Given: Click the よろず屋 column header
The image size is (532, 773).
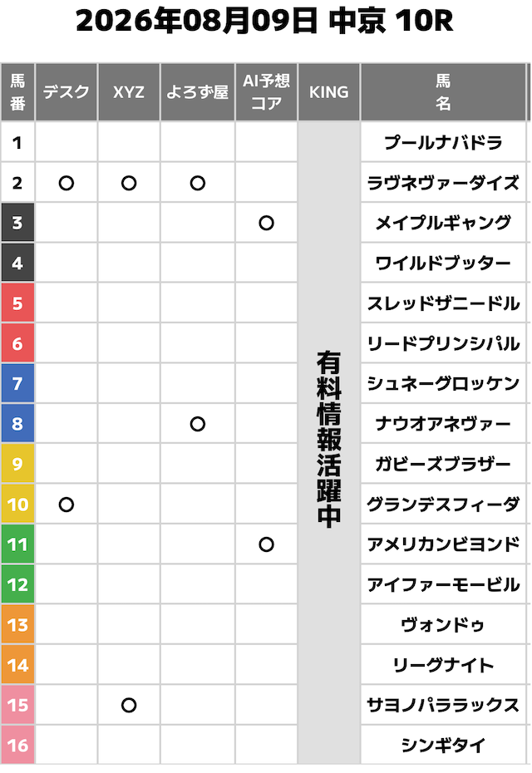Looking at the screenshot, I should 197,92.
